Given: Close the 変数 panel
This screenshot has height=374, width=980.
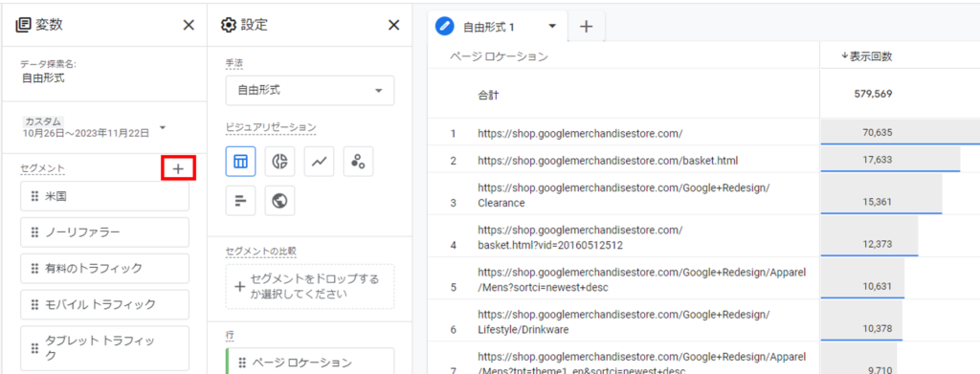Looking at the screenshot, I should pos(189,25).
